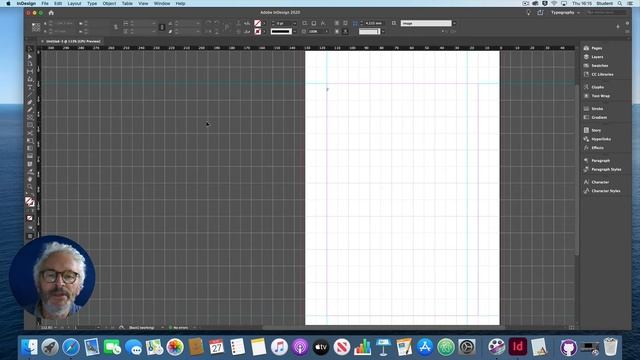The image size is (640, 360).
Task: Open Finder from the Dock
Action: 29,347
